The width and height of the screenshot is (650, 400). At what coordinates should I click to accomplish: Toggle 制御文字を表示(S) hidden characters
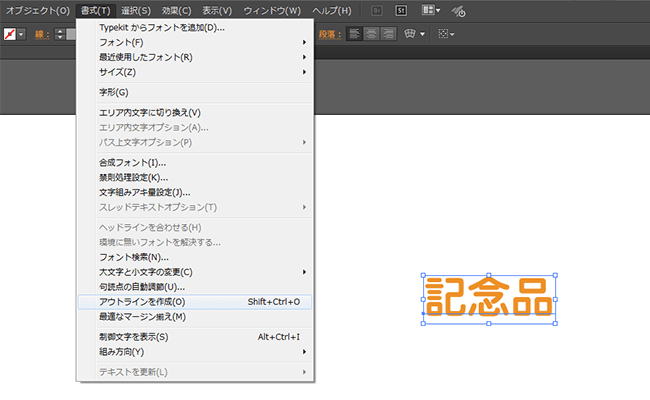pos(195,337)
